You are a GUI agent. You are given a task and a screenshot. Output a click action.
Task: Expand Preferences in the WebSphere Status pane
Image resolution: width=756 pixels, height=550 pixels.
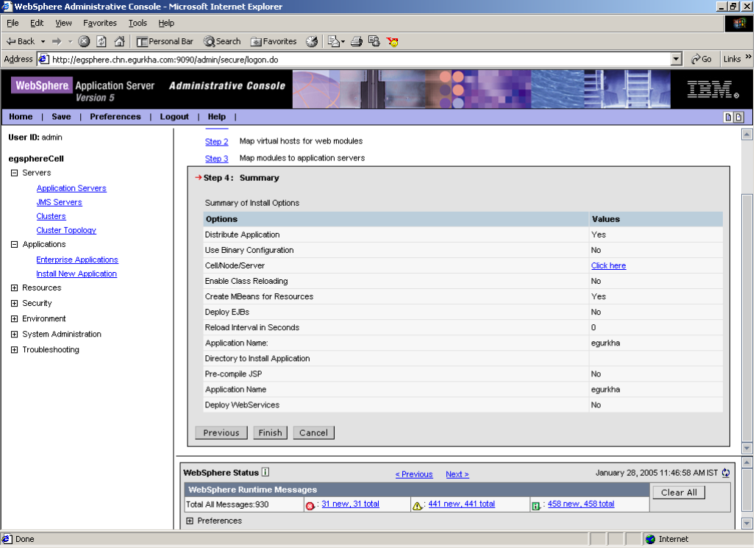pos(190,521)
